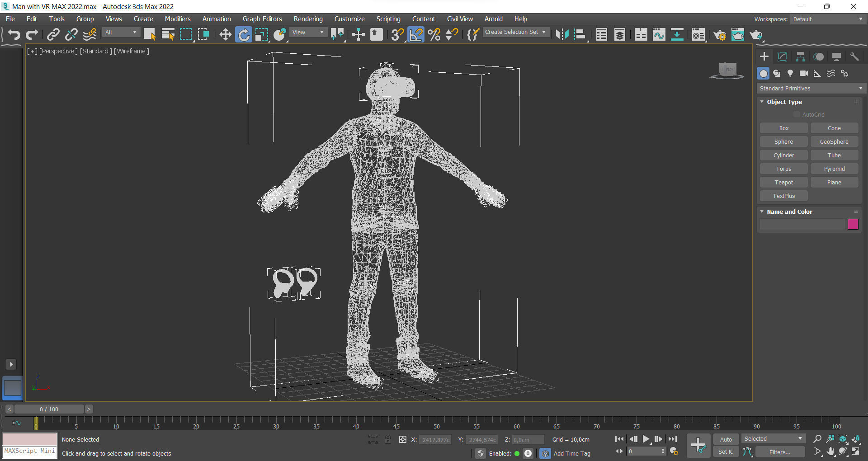Click the Unlink Selection icon

(71, 35)
